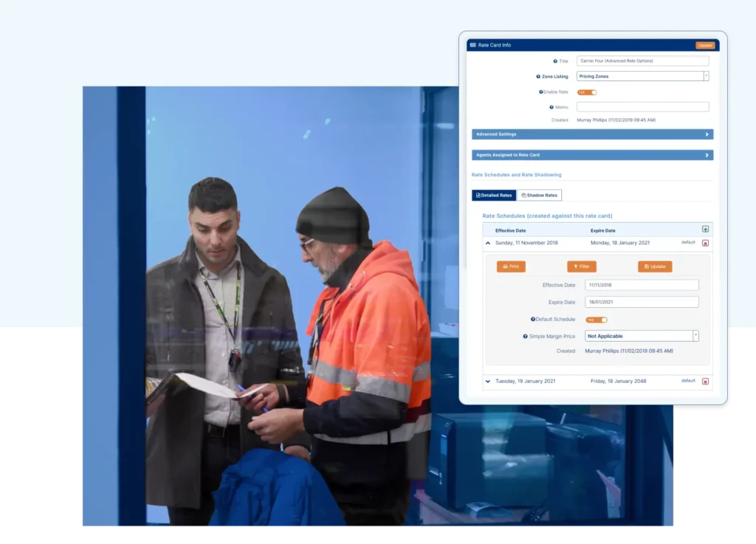Click the help icon beside Default Schedule

click(533, 319)
